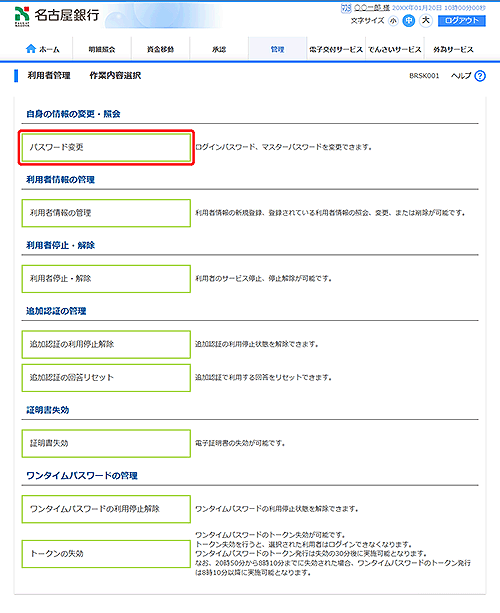The image size is (500, 613).
Task: Click the トークンの失効 button
Action: [x=106, y=554]
